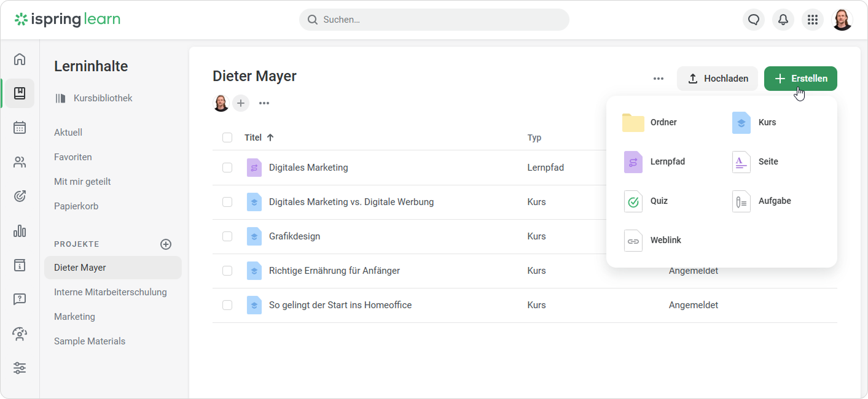The height and width of the screenshot is (399, 868).
Task: Open the users icon in sidebar
Action: point(20,162)
